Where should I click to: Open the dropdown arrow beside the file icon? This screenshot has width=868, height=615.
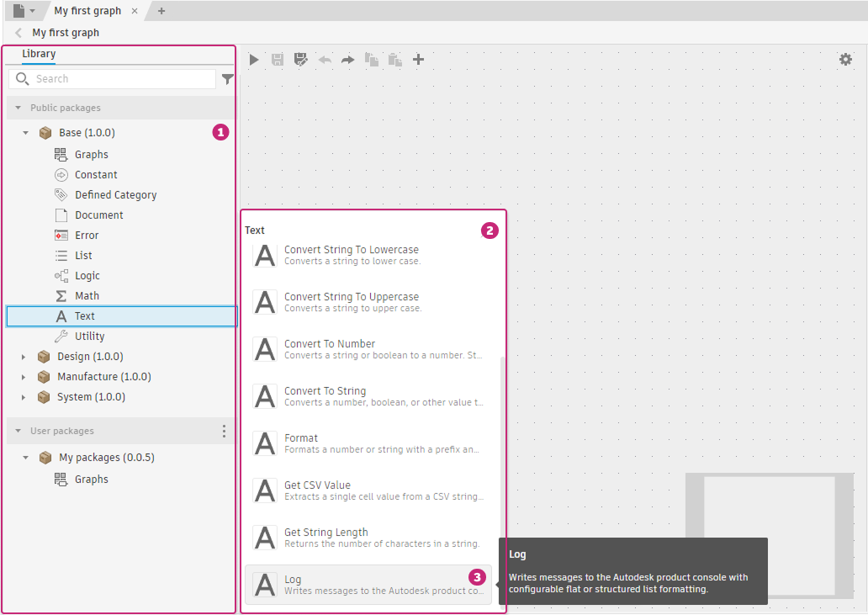(32, 11)
